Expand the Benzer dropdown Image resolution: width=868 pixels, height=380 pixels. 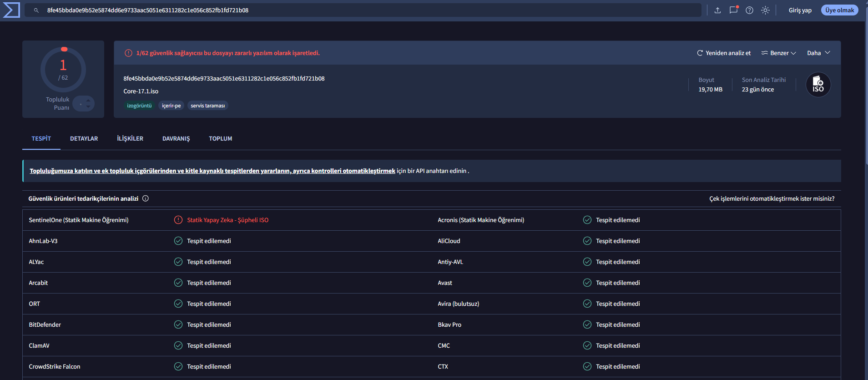click(x=778, y=53)
